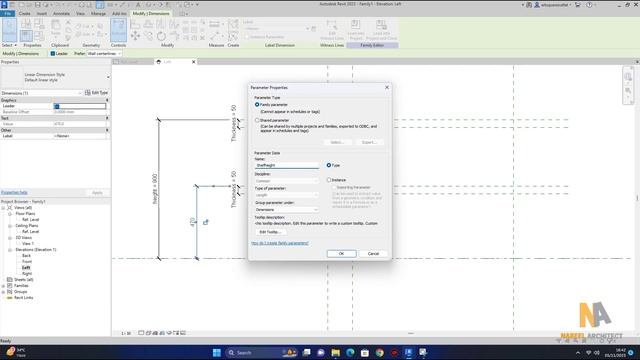Click the Align tool in Modify panel
Viewport: 640px width, 360px height.
click(135, 24)
